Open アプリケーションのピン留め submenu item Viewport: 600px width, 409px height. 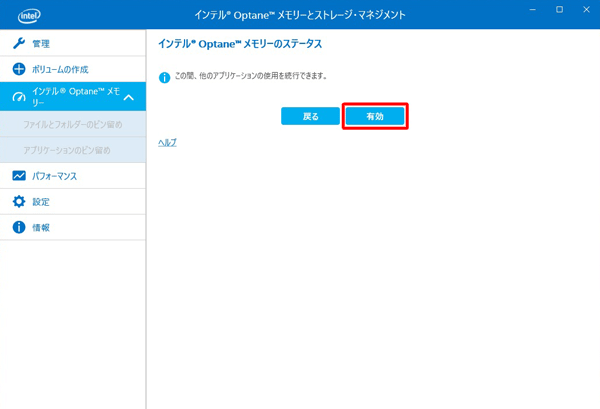(x=73, y=150)
